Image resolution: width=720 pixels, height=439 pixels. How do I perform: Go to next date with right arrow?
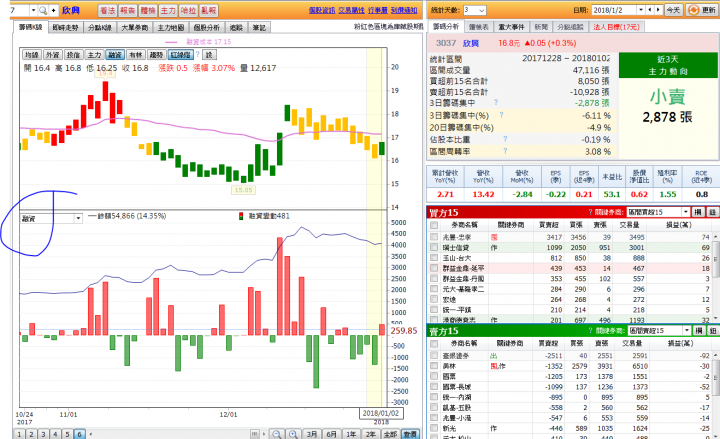[658, 10]
